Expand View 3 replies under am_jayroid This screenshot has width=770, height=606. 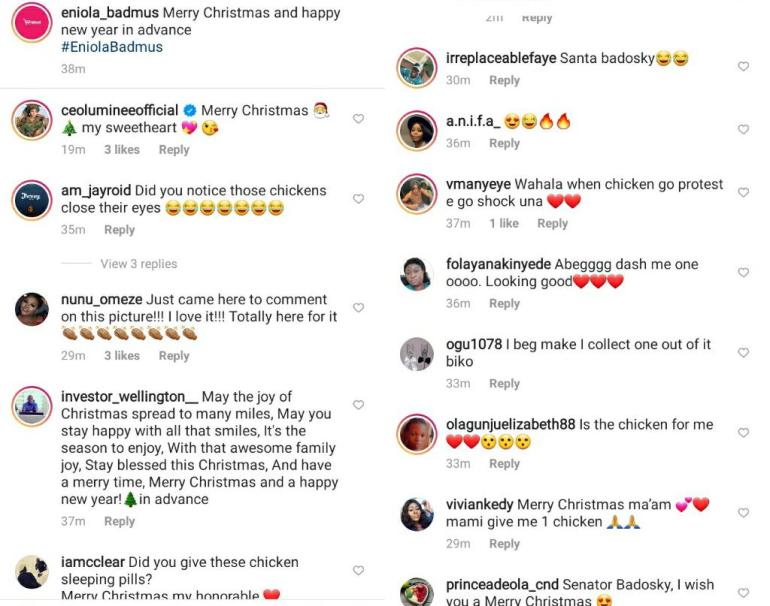[x=138, y=264]
